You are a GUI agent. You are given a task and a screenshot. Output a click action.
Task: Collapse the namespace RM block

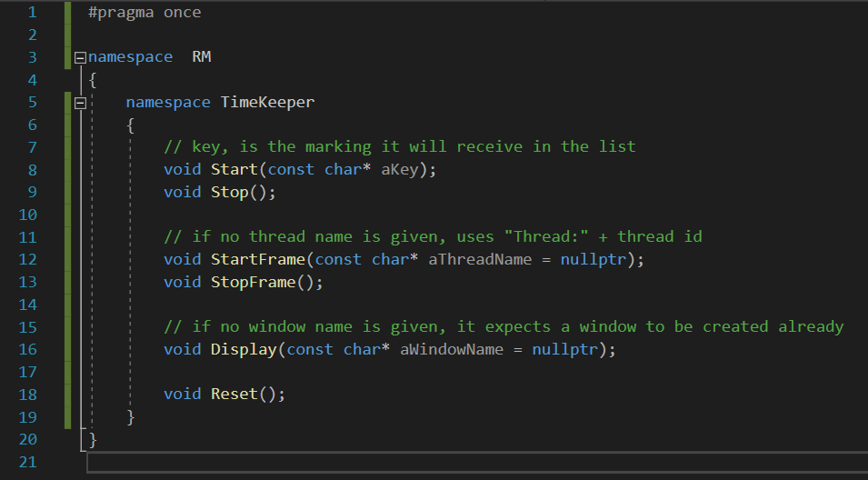(80, 57)
